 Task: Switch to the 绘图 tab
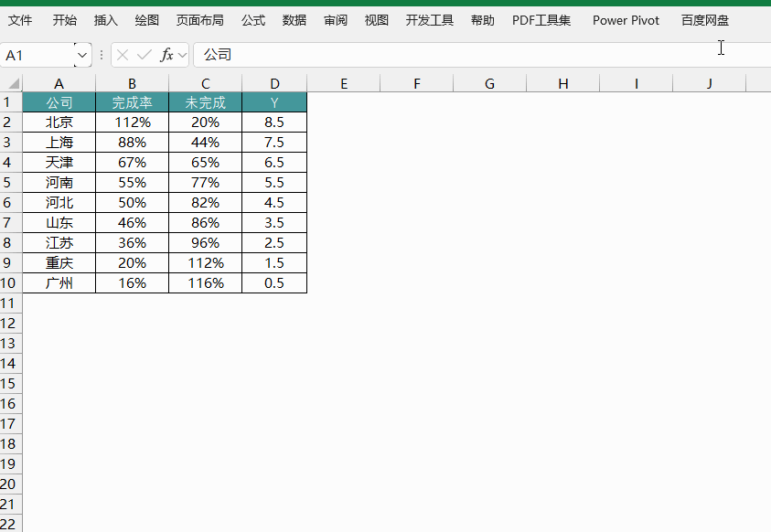[x=147, y=20]
